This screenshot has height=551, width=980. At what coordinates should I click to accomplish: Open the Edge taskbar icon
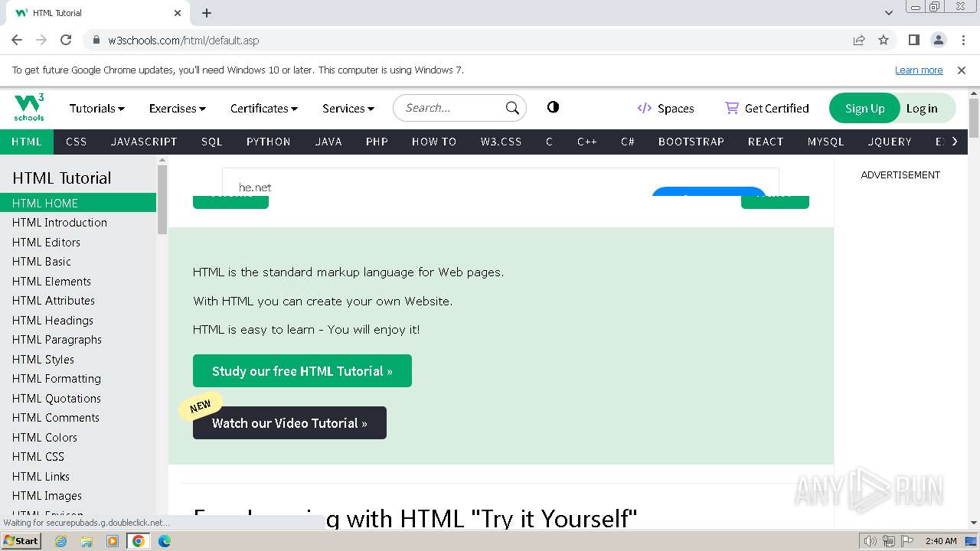[165, 541]
